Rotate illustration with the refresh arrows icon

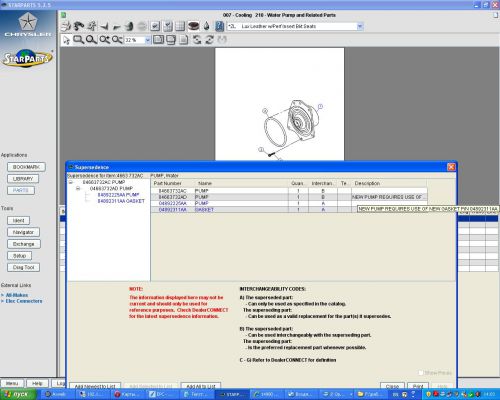pyautogui.click(x=210, y=40)
